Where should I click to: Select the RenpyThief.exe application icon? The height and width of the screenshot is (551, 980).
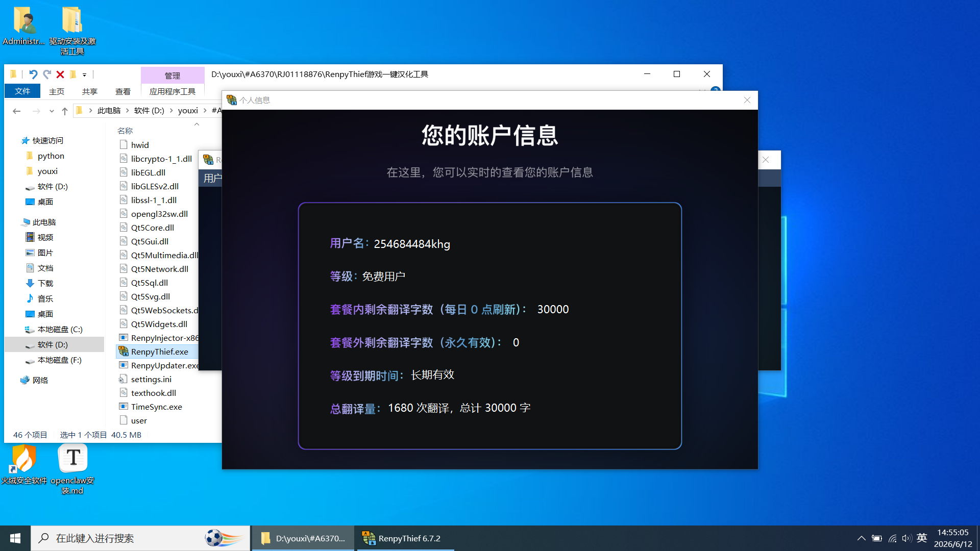pos(123,352)
